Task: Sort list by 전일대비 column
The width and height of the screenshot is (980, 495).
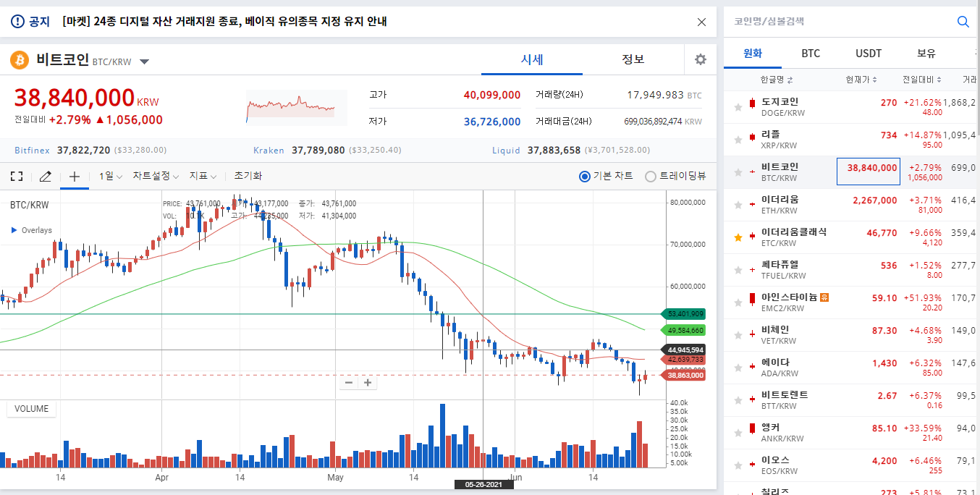Action: coord(922,80)
